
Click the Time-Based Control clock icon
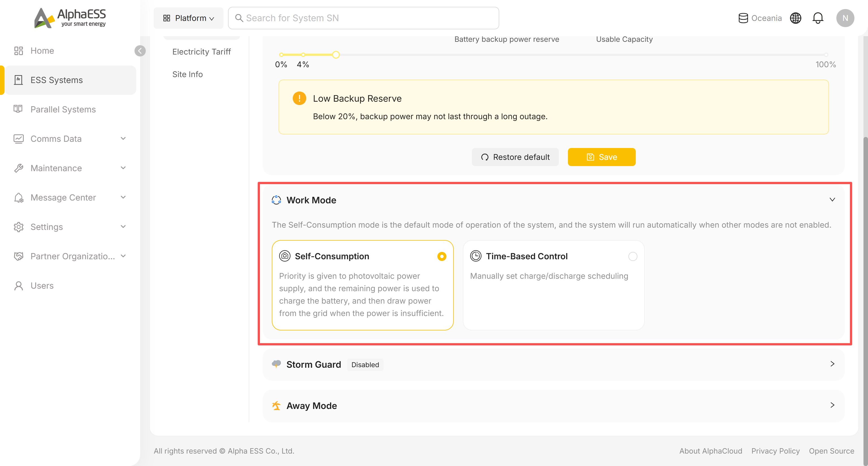476,256
